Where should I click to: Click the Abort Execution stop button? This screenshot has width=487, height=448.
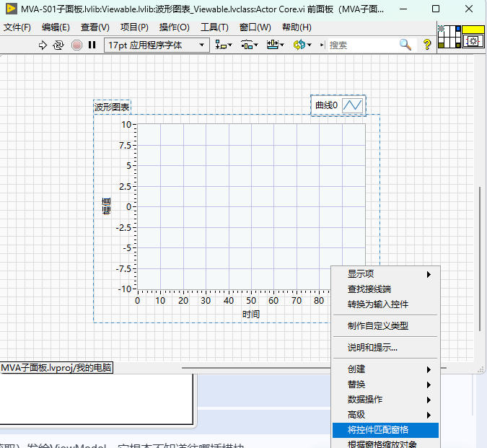(76, 45)
